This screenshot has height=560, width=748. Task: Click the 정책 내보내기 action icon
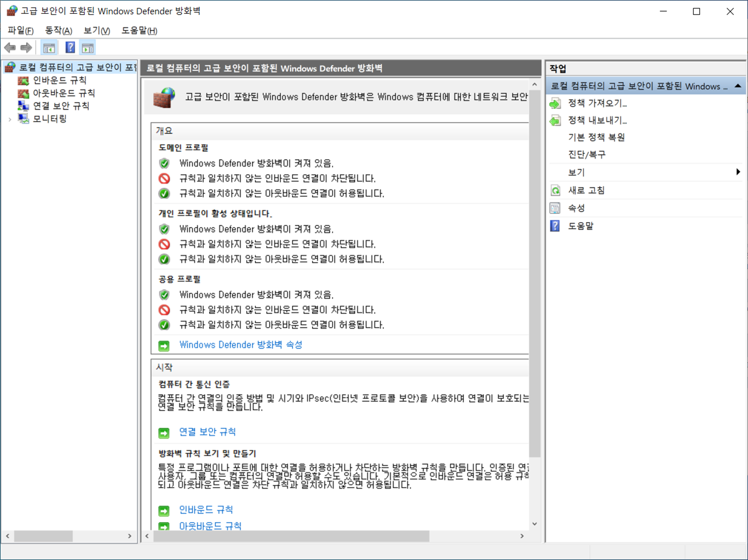(x=556, y=120)
